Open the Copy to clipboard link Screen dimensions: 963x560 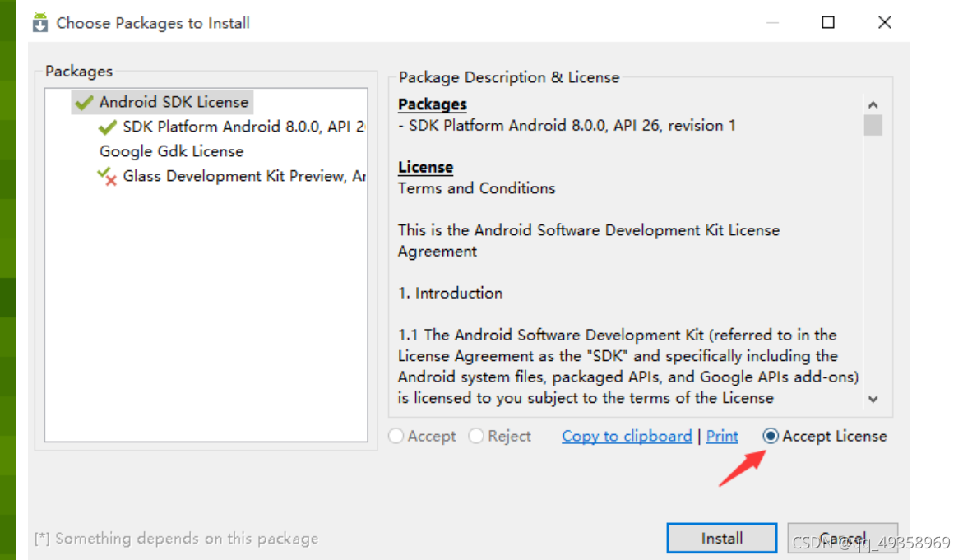(x=627, y=437)
